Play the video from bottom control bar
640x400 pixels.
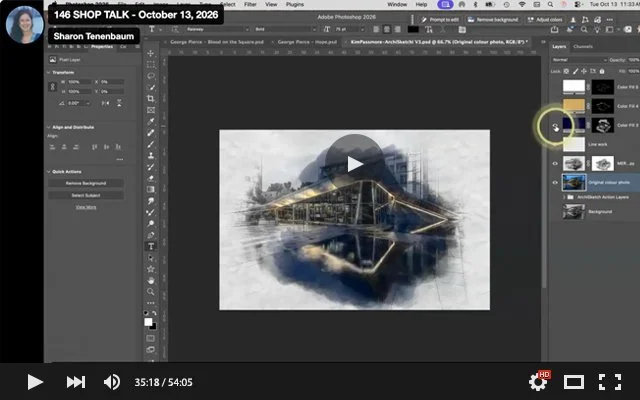[35, 382]
